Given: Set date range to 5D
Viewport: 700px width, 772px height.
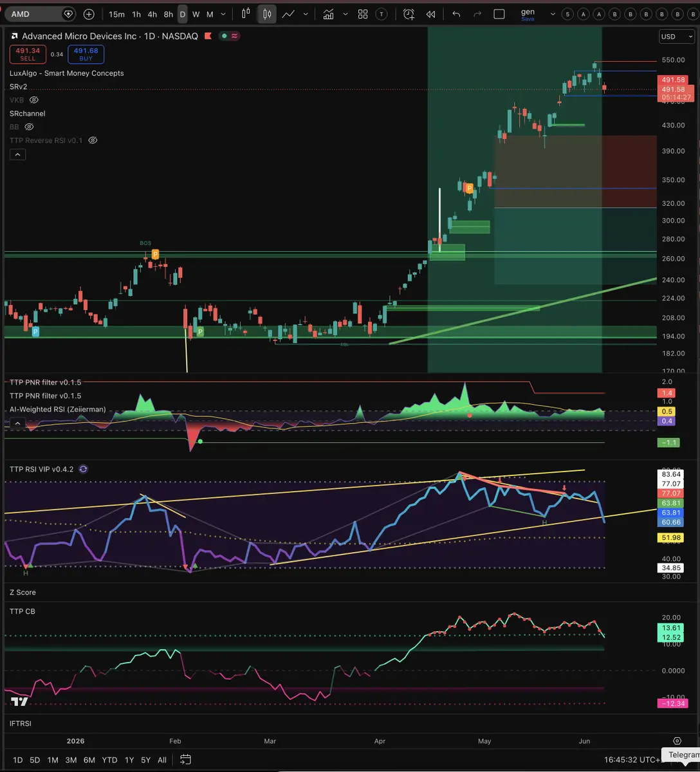Looking at the screenshot, I should [x=35, y=760].
